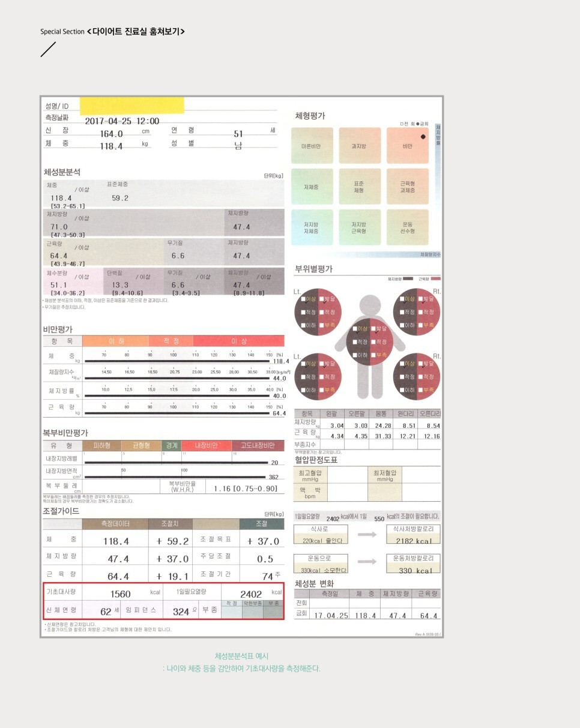Select the 표준 체형 body type tile
580x728 pixels.
pos(360,187)
